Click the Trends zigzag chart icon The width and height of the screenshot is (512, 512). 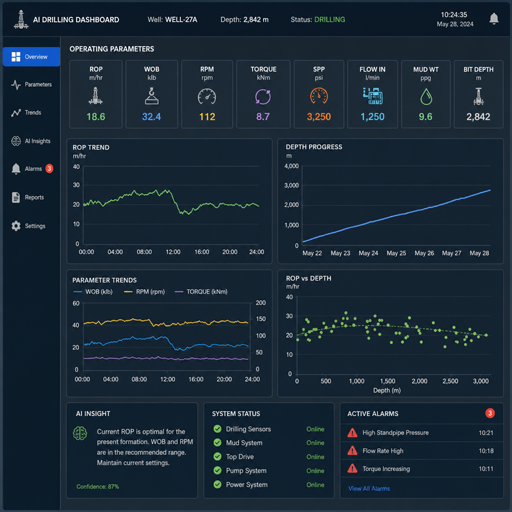pos(16,113)
